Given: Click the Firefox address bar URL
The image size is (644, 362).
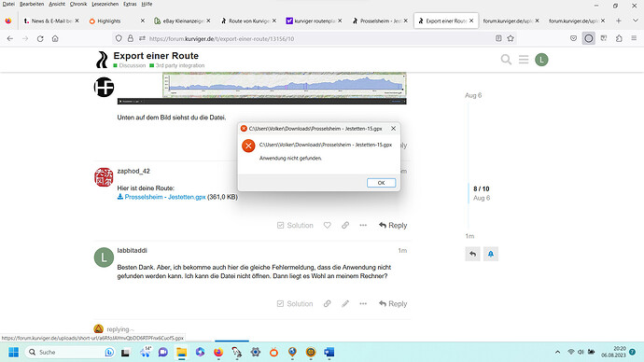Looking at the screenshot, I should pos(221,39).
